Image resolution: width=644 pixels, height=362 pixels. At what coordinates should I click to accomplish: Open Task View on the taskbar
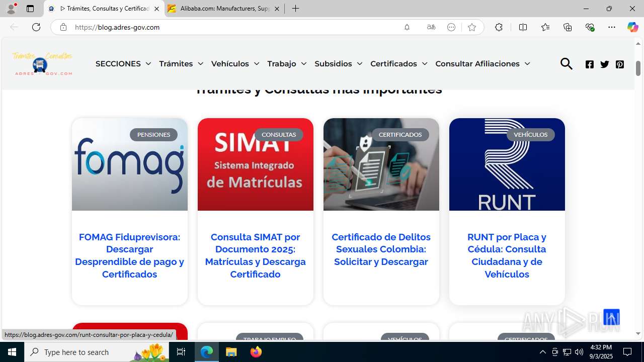[181, 352]
